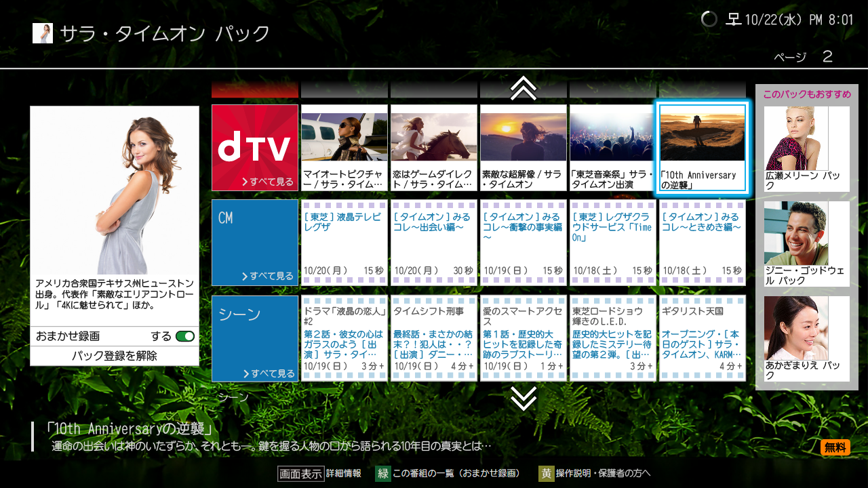Open the レグザクラウドサービス TimeOn CM card
868x488 pixels.
613,243
